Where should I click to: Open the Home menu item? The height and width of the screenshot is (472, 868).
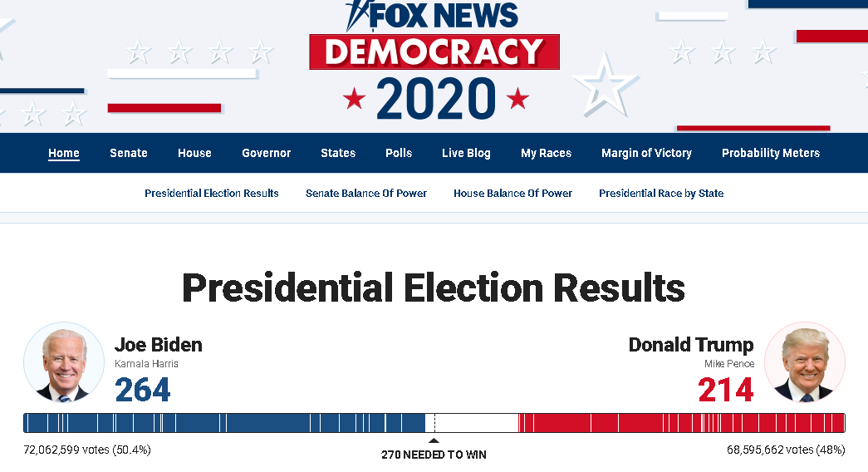click(64, 153)
